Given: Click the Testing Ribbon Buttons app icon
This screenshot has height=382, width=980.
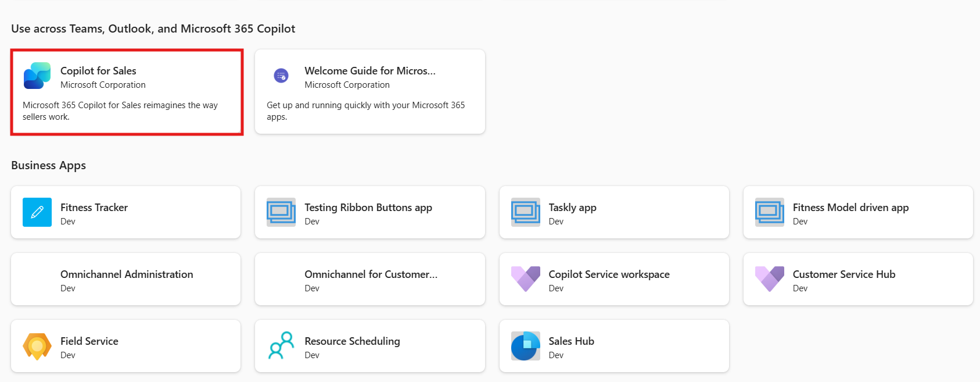Looking at the screenshot, I should pos(281,212).
